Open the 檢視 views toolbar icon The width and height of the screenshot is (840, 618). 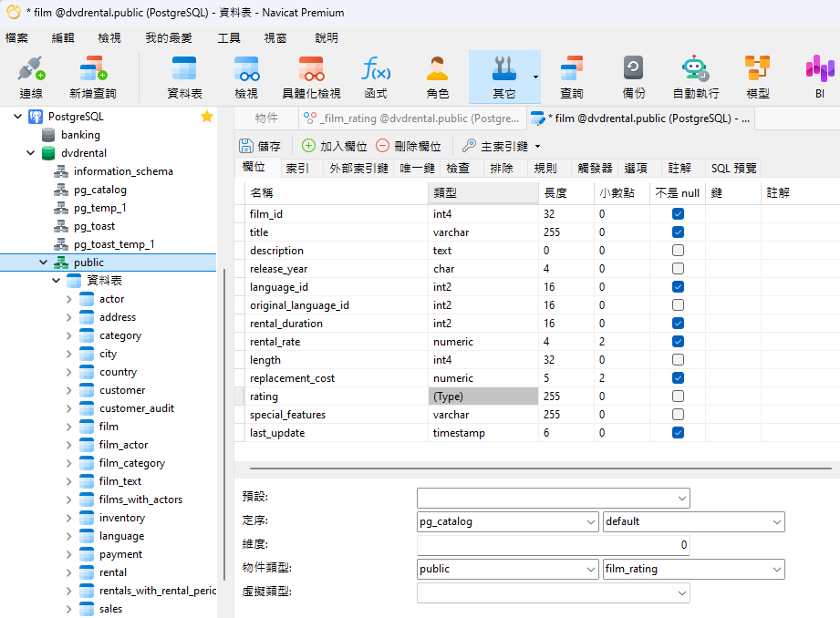click(x=246, y=77)
